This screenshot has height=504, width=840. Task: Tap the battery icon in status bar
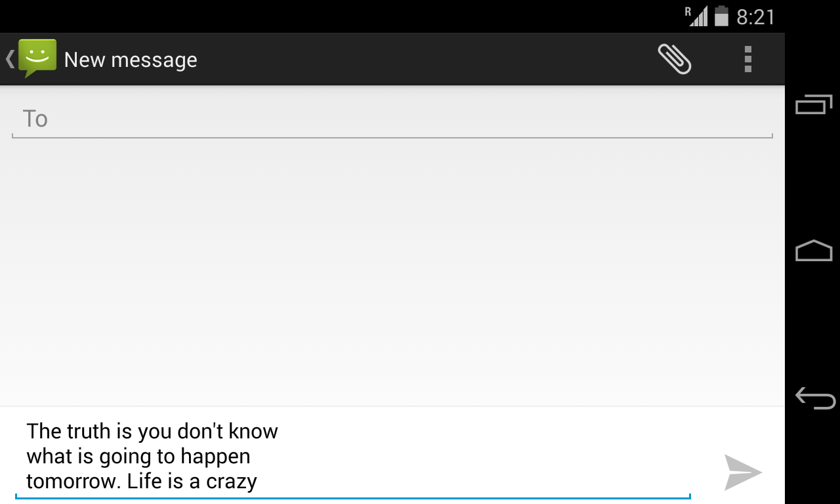point(721,16)
